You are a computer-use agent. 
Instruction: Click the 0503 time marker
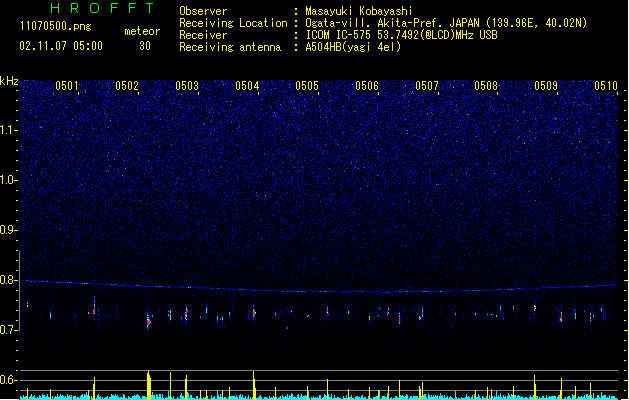[187, 86]
